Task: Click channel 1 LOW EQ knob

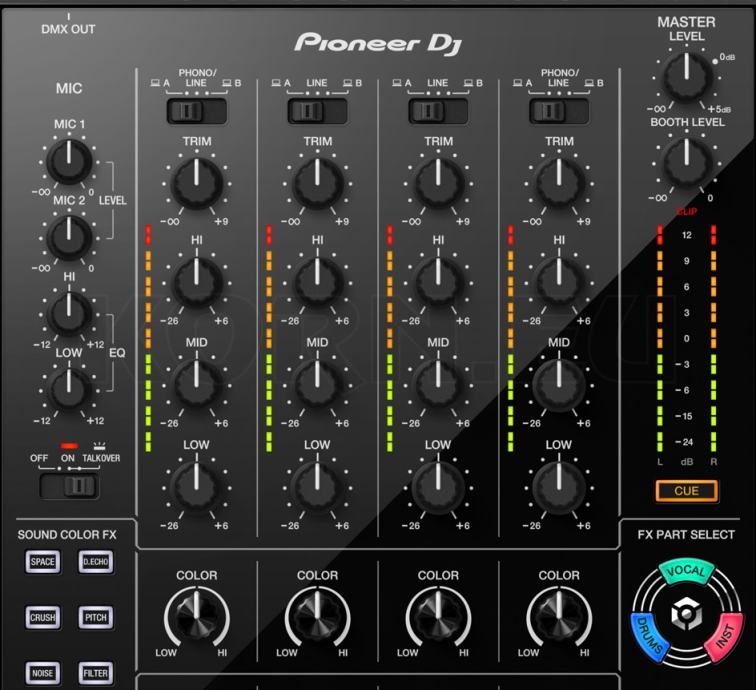Action: point(197,487)
